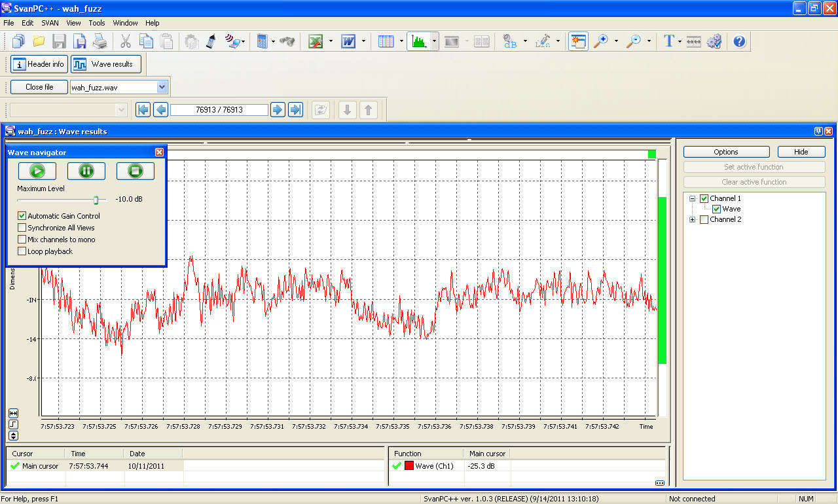Click the open folder toolbar icon

point(39,41)
